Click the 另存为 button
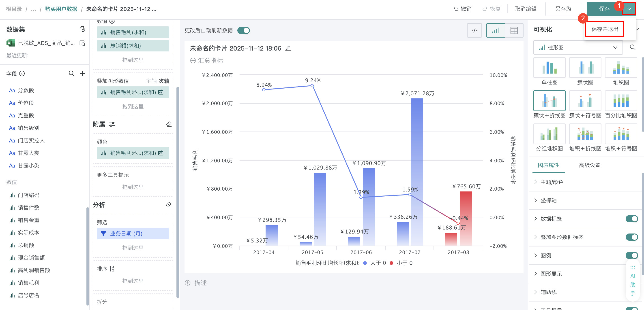This screenshot has width=644, height=310. [563, 9]
